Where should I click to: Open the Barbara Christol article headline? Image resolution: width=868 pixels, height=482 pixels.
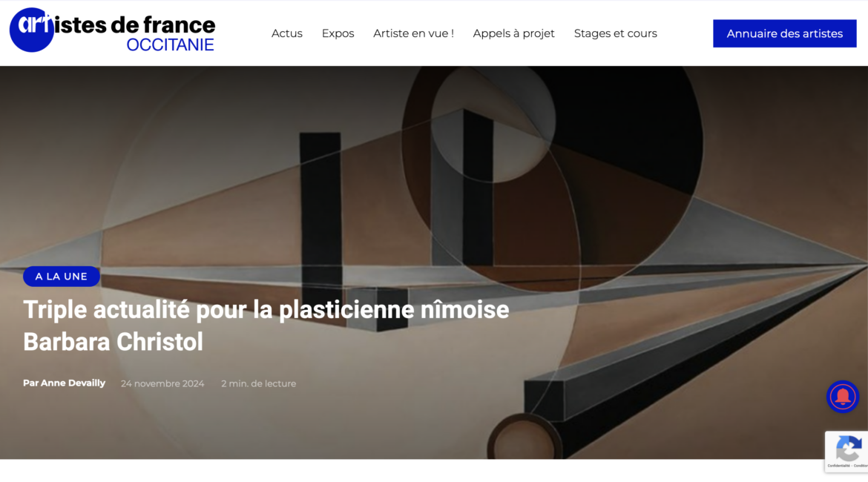266,326
